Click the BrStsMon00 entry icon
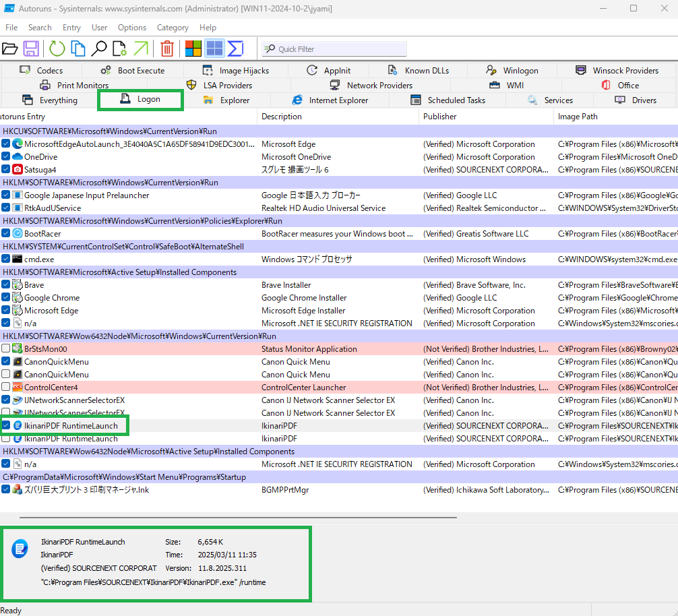 tap(18, 348)
